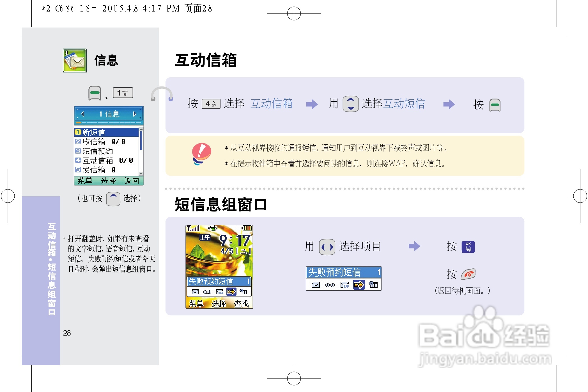Click the envelope text message icon

pyautogui.click(x=316, y=285)
